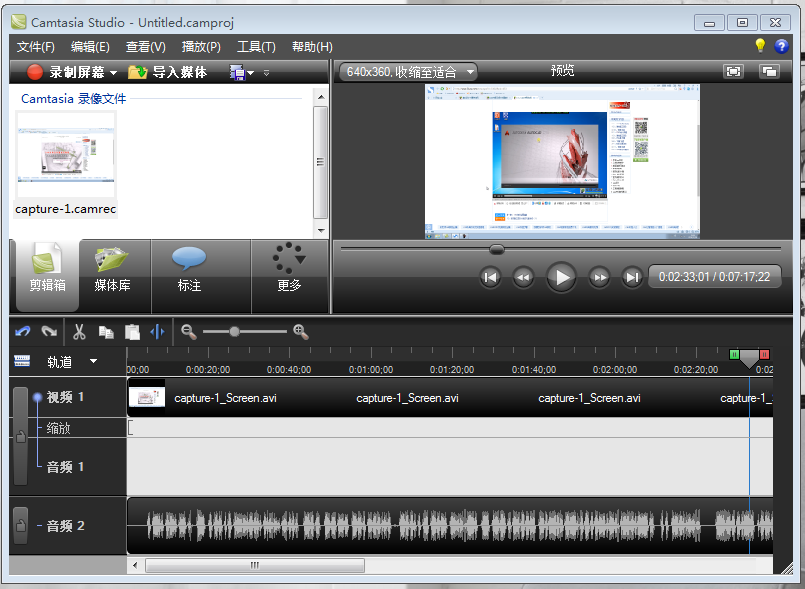Screen dimensions: 805x589
Task: Click the yellow lightbulb tips icon
Action: click(760, 46)
